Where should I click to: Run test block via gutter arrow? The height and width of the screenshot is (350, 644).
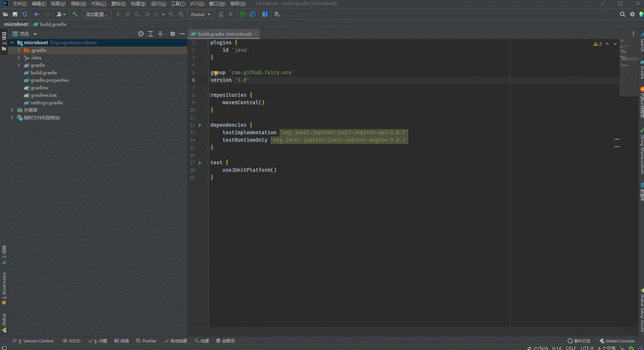coord(200,163)
